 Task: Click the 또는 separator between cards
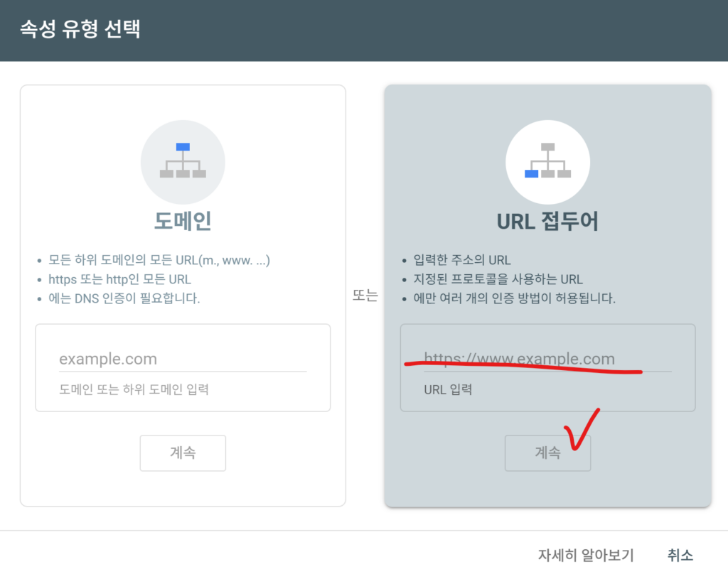click(365, 296)
